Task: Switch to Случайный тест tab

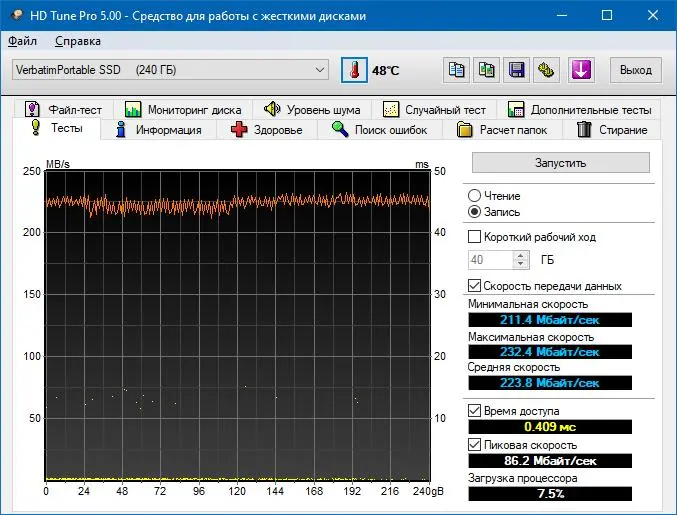Action: click(434, 110)
